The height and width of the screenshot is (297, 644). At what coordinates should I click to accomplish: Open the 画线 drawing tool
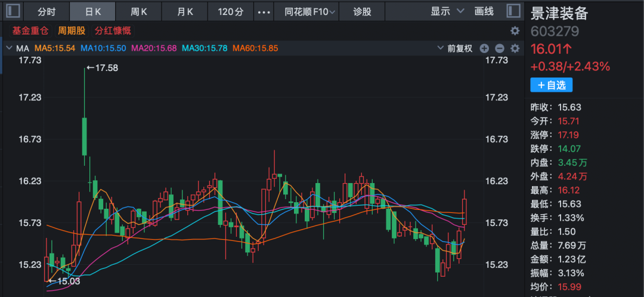[x=484, y=11]
